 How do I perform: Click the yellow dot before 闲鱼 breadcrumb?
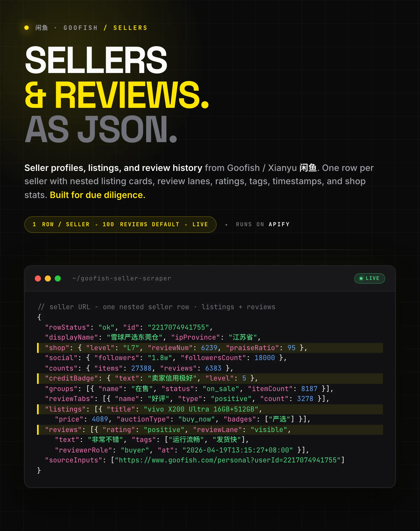click(x=27, y=28)
